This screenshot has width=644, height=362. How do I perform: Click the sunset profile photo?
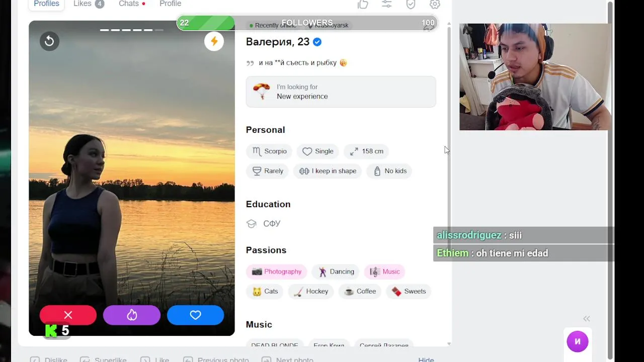131,178
